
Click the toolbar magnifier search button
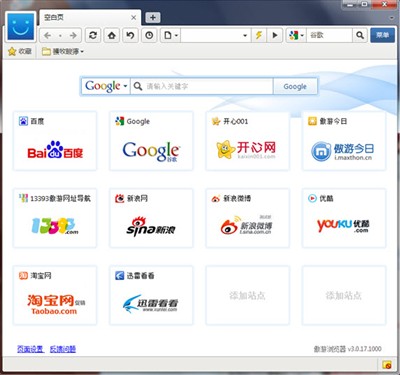point(360,35)
